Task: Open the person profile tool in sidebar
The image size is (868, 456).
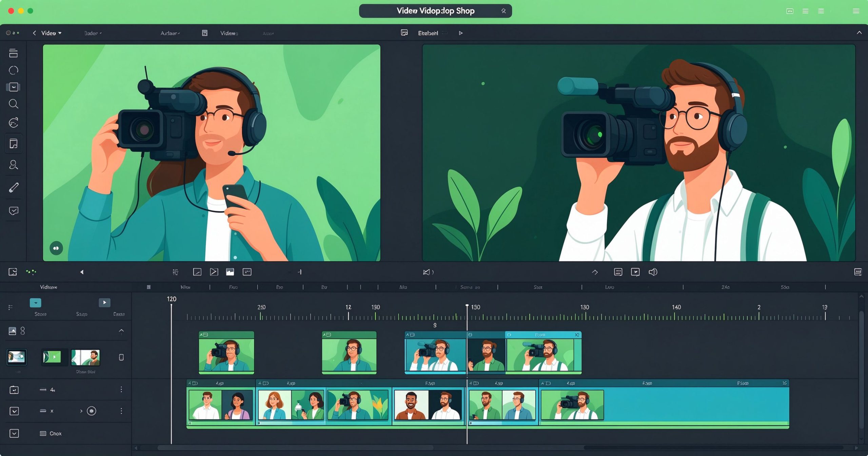Action: pyautogui.click(x=14, y=165)
